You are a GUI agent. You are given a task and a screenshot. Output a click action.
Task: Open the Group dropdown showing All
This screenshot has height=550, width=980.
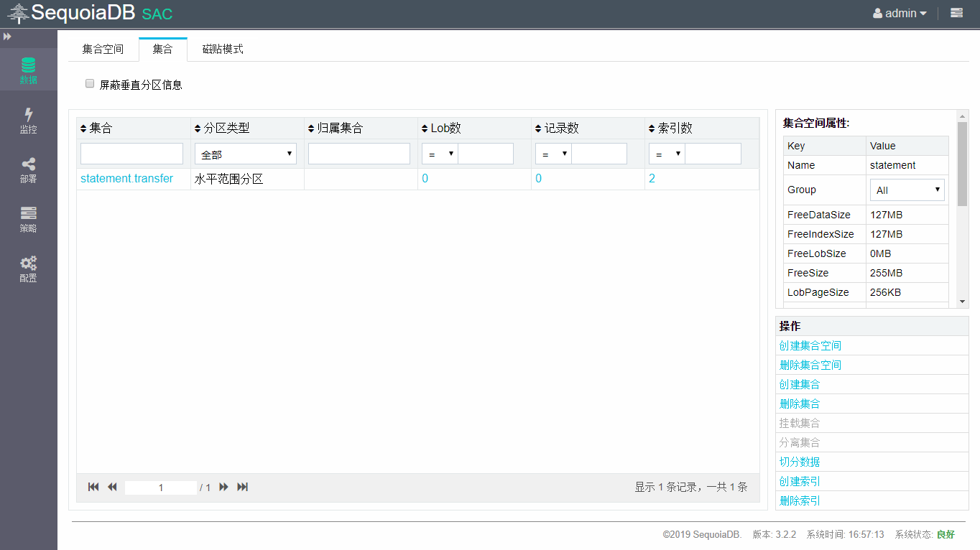pyautogui.click(x=907, y=190)
